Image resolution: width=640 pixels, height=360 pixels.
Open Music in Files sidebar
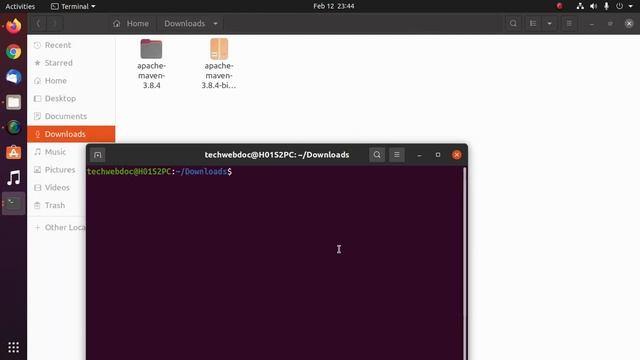(57, 152)
